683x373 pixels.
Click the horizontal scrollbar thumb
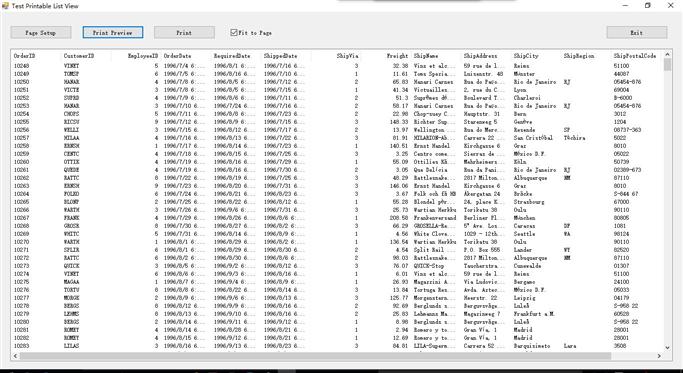tap(315, 356)
